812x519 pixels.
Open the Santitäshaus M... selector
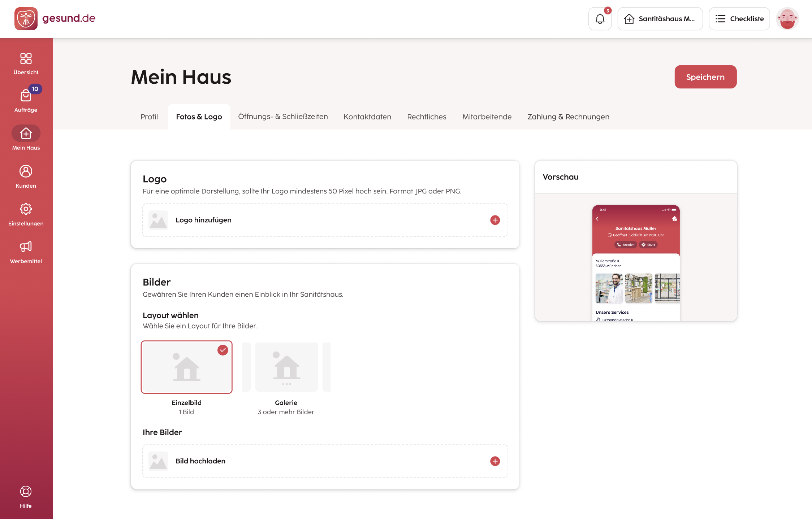pos(660,19)
